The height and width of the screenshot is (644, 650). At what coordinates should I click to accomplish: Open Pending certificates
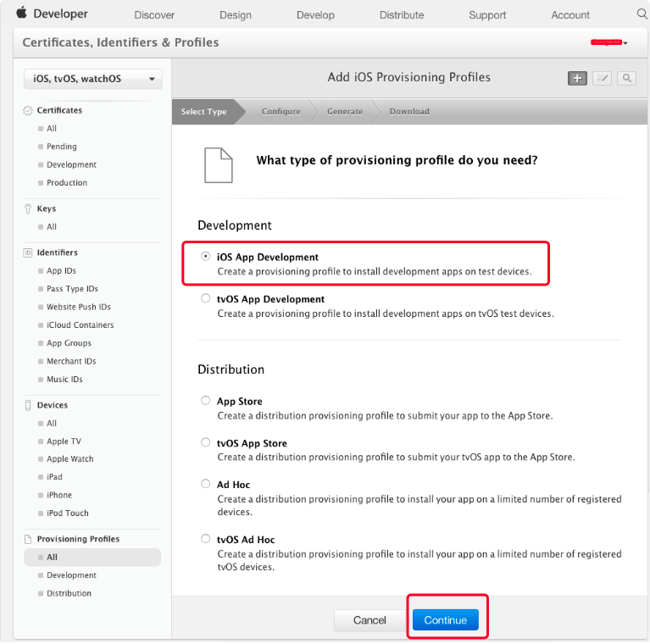pos(62,147)
